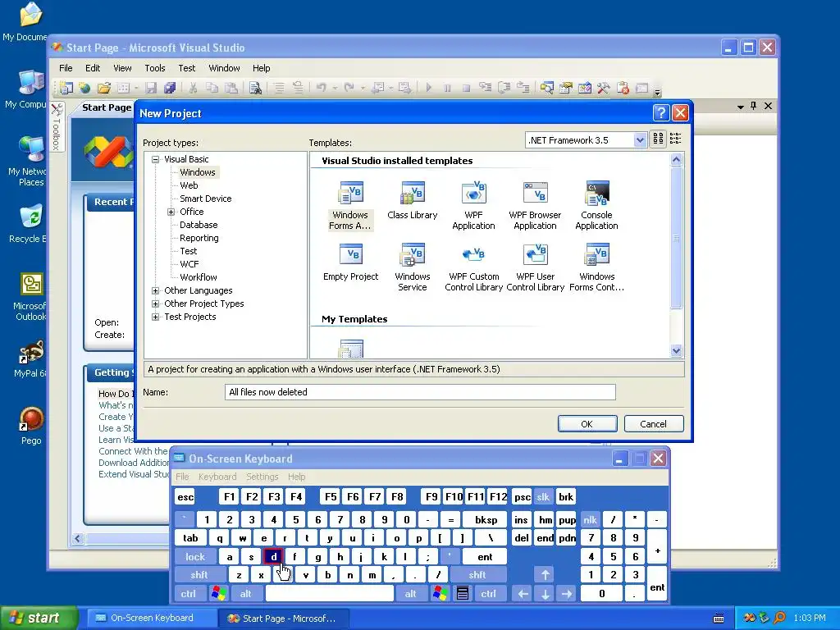This screenshot has width=840, height=630.
Task: Open the .NET Framework 3.5 version dropdown
Action: [x=640, y=140]
